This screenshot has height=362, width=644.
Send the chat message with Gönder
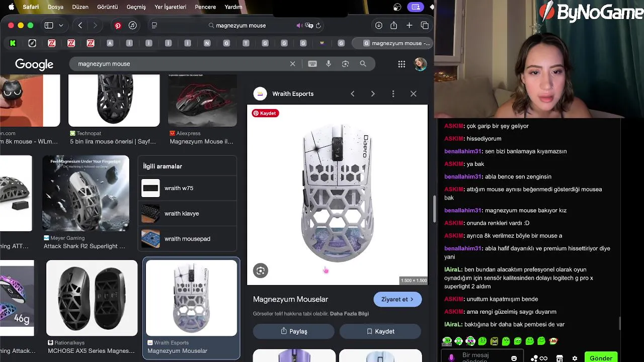pos(601,358)
